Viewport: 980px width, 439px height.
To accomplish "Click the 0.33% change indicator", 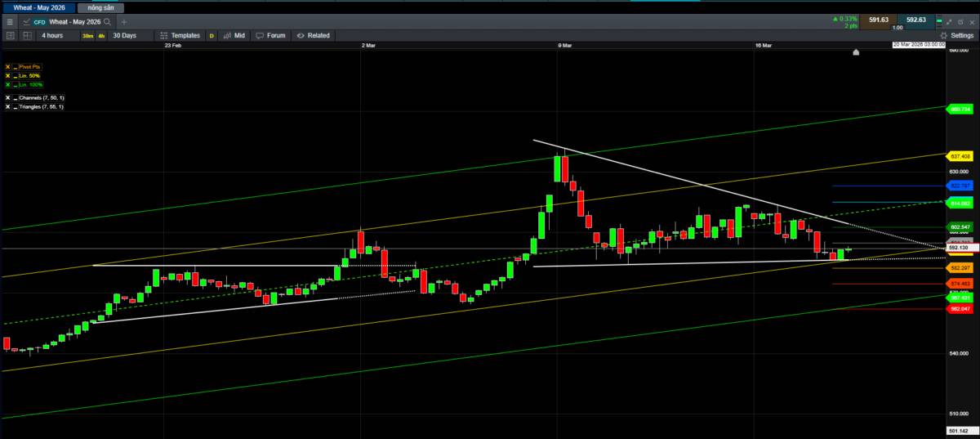I will coord(845,18).
